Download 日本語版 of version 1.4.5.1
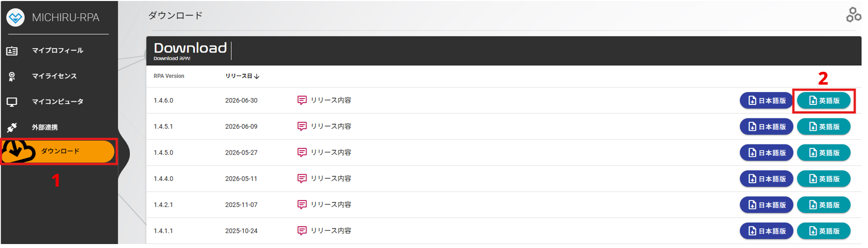Image resolution: width=868 pixels, height=248 pixels. pos(766,127)
